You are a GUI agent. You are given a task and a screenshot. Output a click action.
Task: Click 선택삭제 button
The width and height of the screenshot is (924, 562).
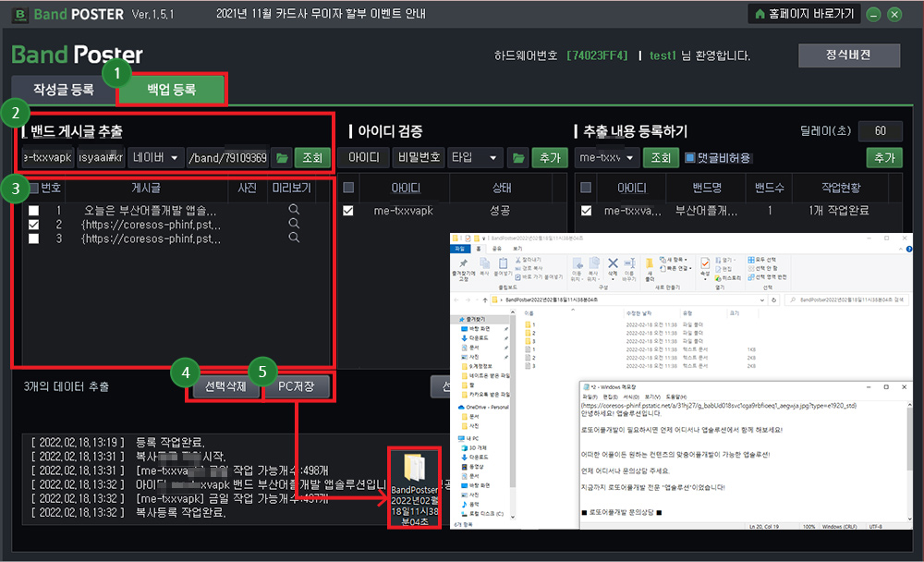click(225, 386)
